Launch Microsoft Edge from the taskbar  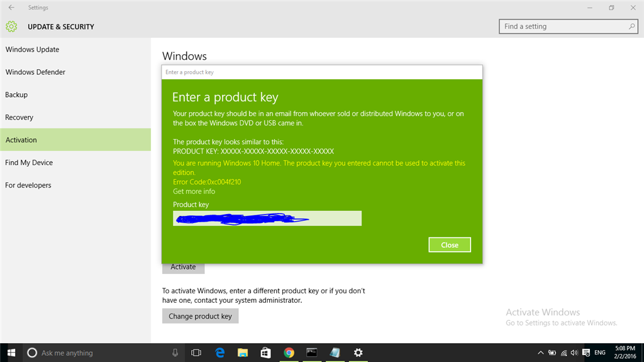coord(219,353)
